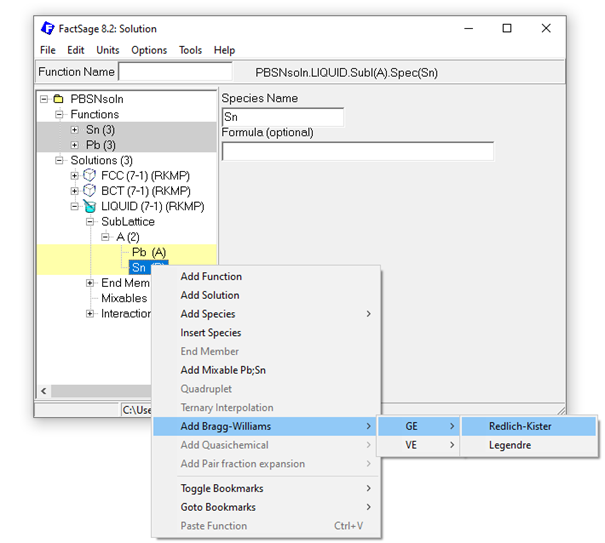Choose Add Function from context menu
Screen dimensions: 605x543
266,276
